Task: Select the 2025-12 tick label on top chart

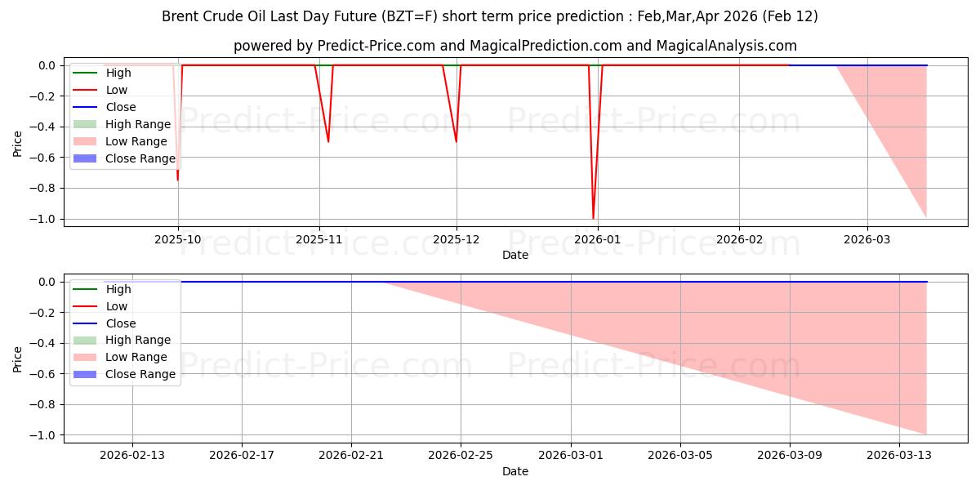Action: click(457, 239)
